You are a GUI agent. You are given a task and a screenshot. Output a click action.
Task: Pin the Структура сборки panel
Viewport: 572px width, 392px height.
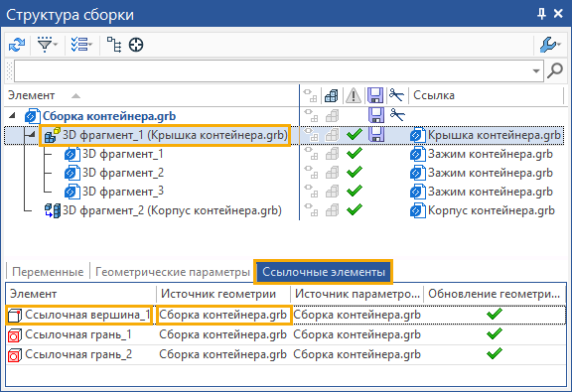[542, 14]
